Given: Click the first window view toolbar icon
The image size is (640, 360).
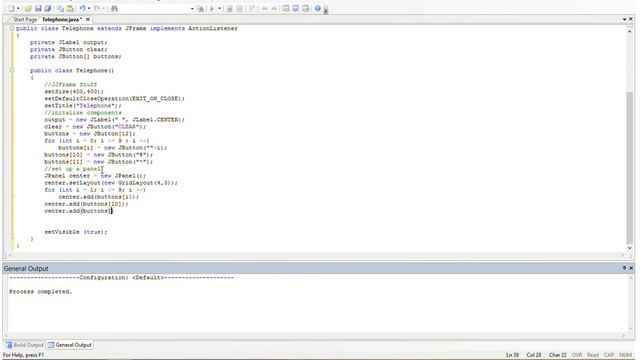Looking at the screenshot, I should (286, 9).
